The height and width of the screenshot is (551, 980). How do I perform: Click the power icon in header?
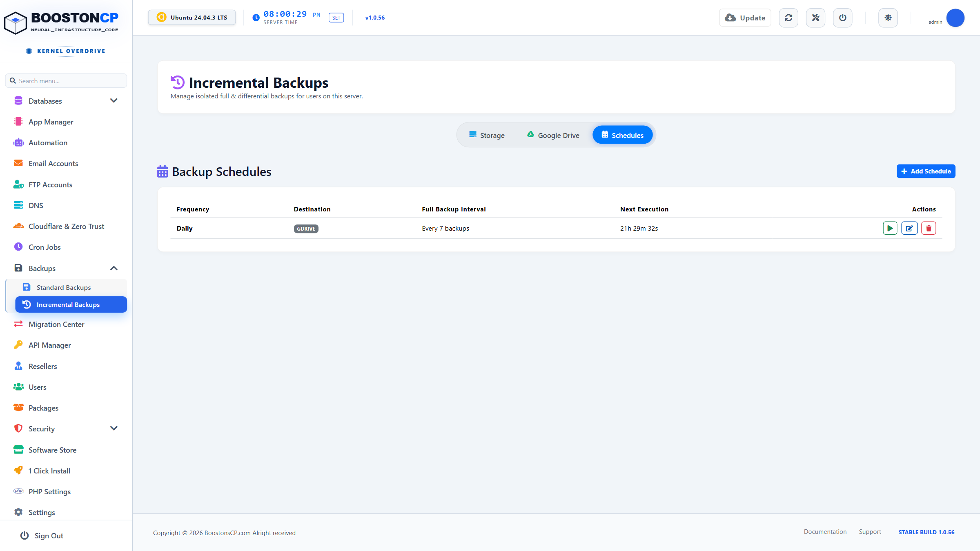pos(842,18)
